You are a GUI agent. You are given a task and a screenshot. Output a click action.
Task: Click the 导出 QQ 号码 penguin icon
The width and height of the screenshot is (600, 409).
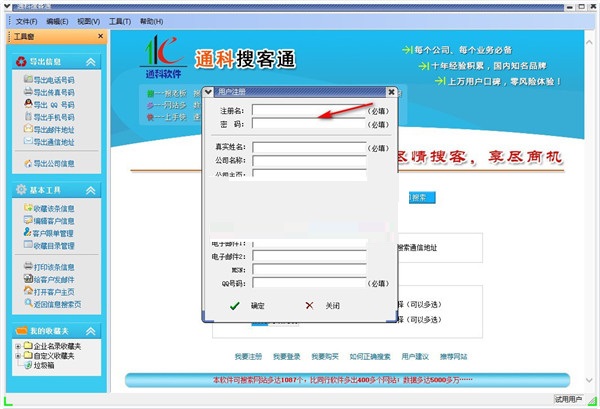(x=28, y=104)
